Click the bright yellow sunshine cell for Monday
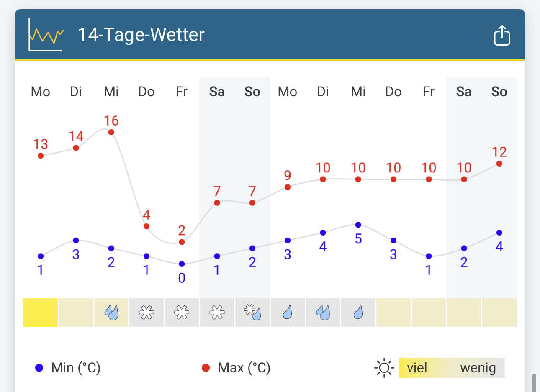This screenshot has height=392, width=540. [x=41, y=313]
